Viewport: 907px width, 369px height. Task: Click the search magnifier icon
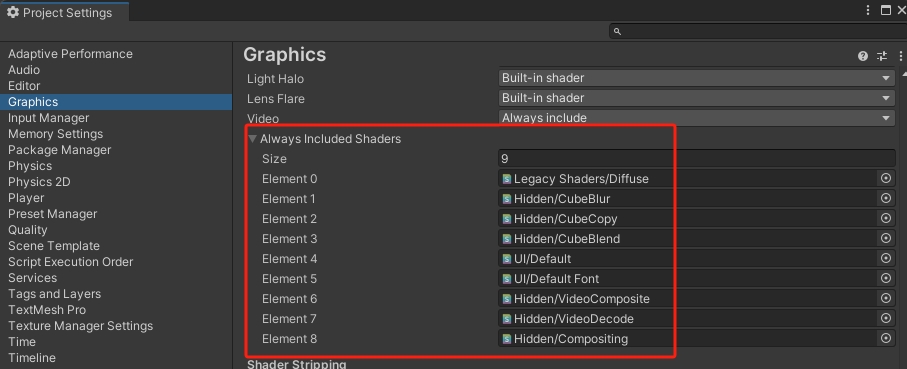pyautogui.click(x=617, y=31)
